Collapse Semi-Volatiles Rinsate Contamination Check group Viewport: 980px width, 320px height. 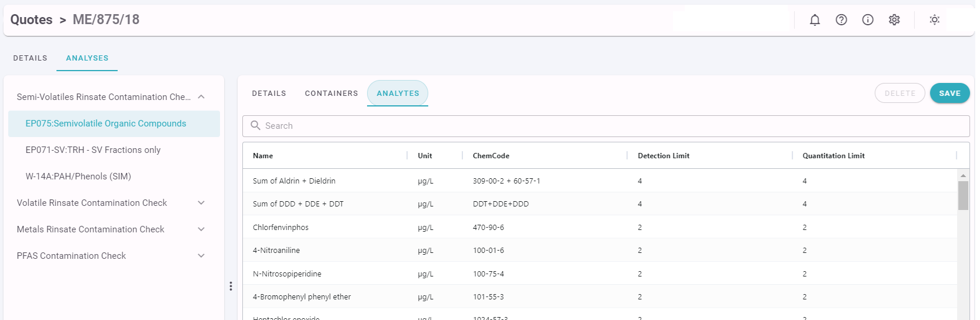201,97
